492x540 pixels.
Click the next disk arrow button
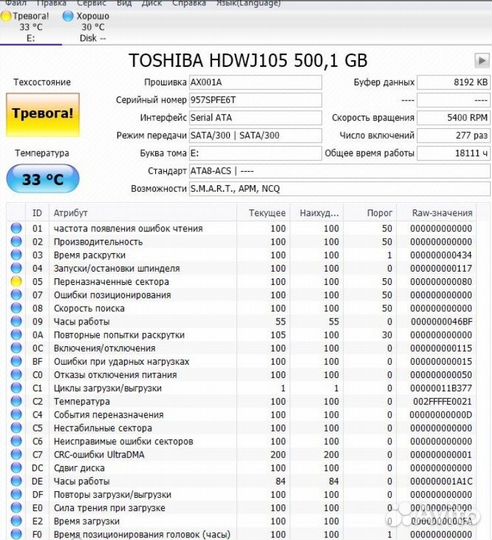click(482, 61)
